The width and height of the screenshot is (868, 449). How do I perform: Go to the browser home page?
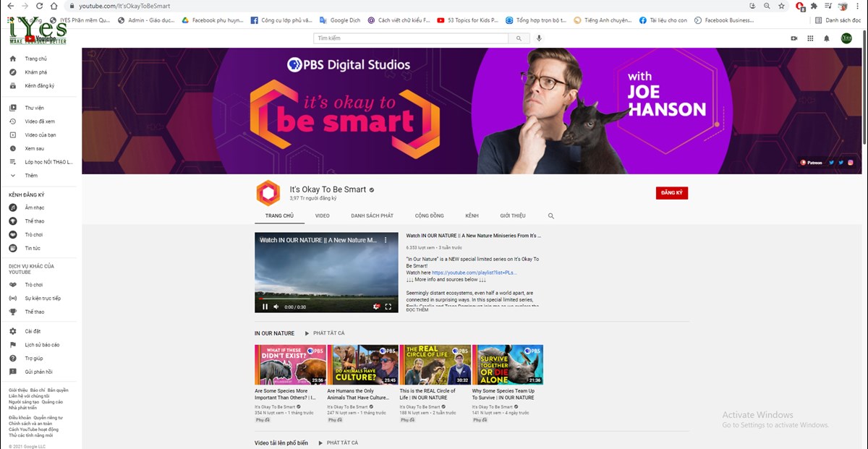(x=54, y=6)
